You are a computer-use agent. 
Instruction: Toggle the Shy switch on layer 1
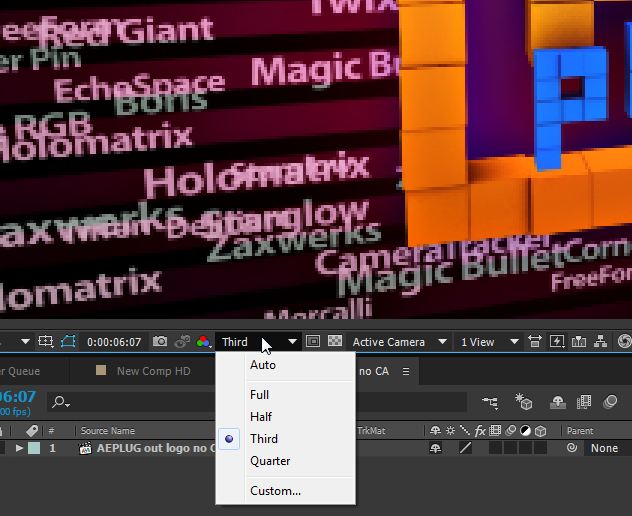click(435, 448)
